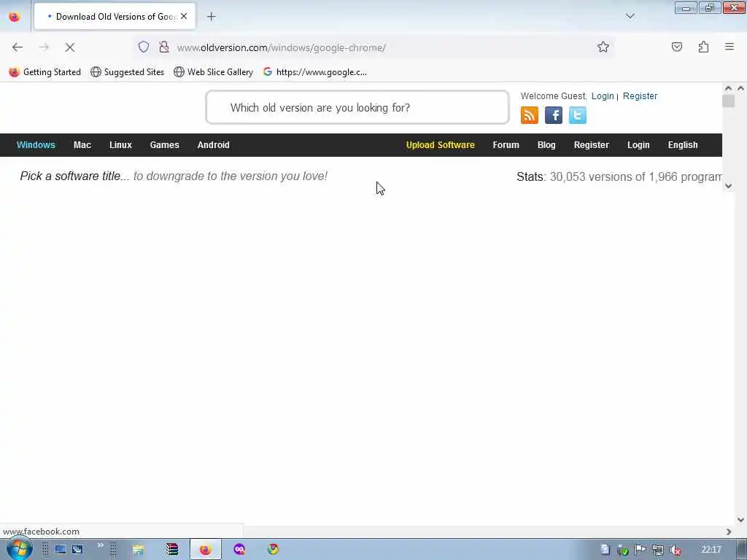Go back to the previous page

[x=18, y=47]
